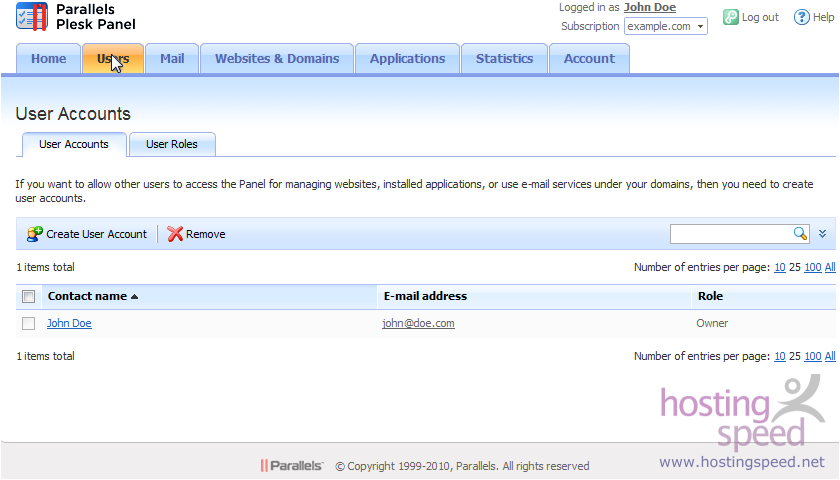This screenshot has width=840, height=480.
Task: Switch to the User Roles sub-tab
Action: (x=172, y=145)
